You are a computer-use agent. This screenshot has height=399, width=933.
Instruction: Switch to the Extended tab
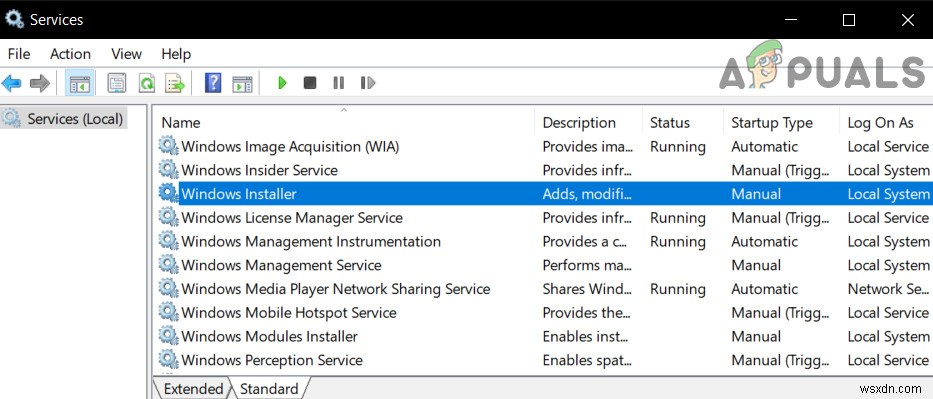(193, 389)
